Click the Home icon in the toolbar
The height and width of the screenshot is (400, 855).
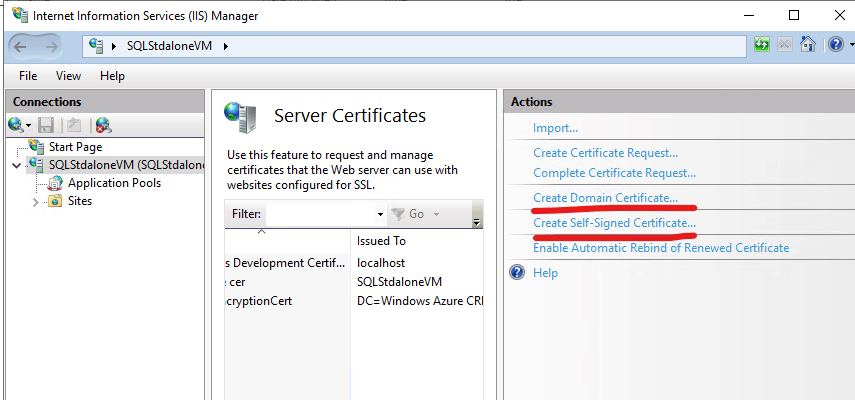click(808, 44)
